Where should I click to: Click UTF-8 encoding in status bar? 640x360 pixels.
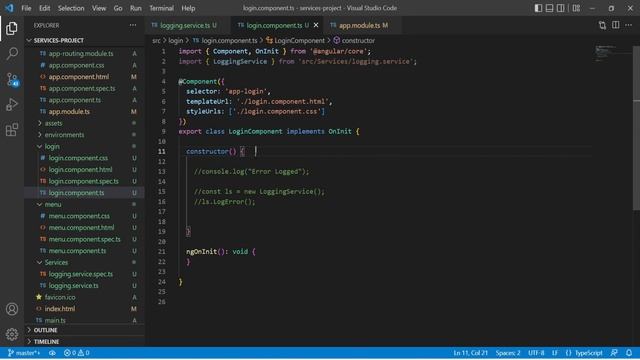pos(536,353)
